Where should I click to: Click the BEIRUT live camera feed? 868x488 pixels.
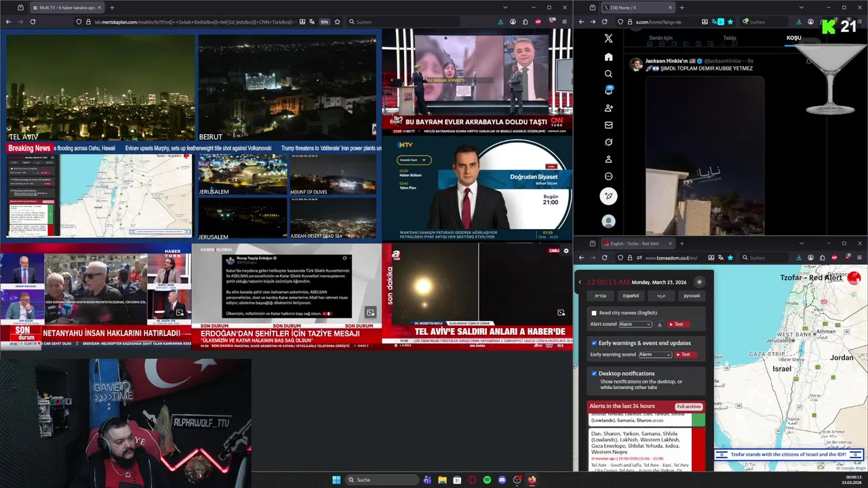(x=287, y=88)
